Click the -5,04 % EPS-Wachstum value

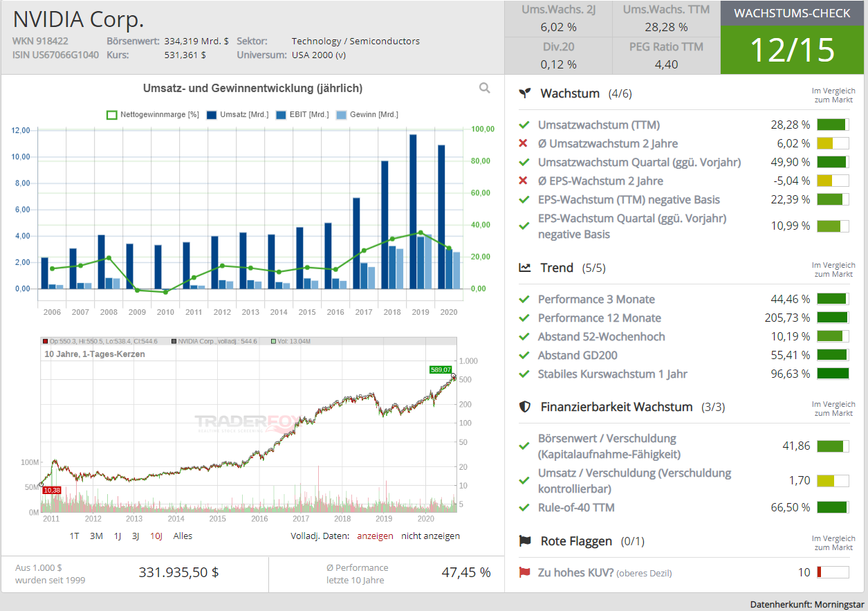[x=792, y=181]
